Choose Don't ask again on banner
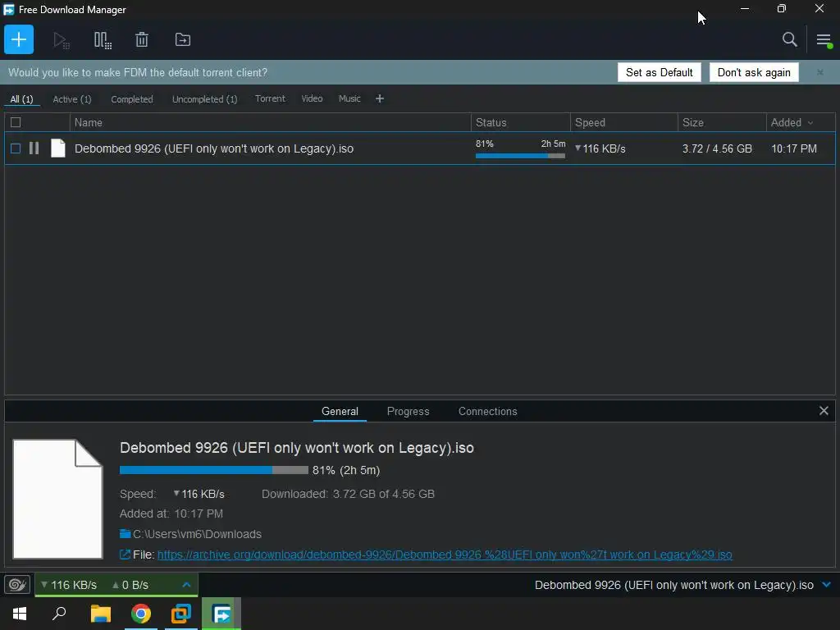840x630 pixels. click(x=754, y=72)
